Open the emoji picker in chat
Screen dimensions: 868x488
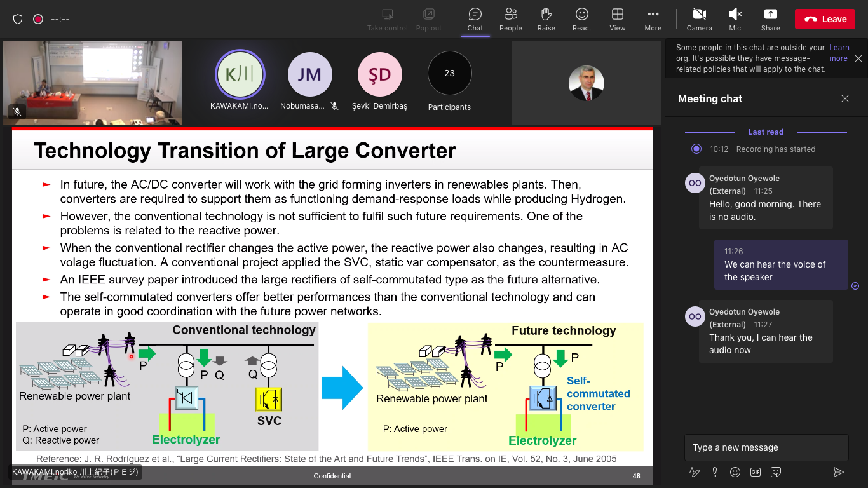click(735, 472)
